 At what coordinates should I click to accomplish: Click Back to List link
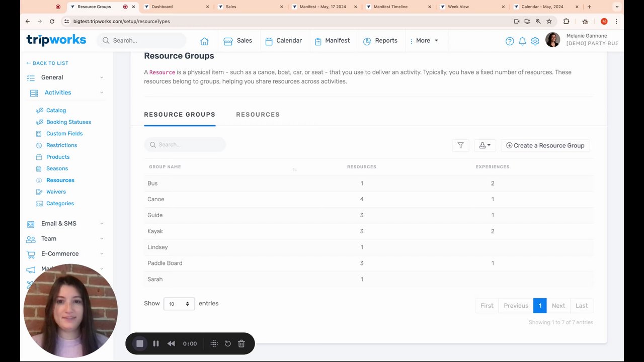coord(47,63)
